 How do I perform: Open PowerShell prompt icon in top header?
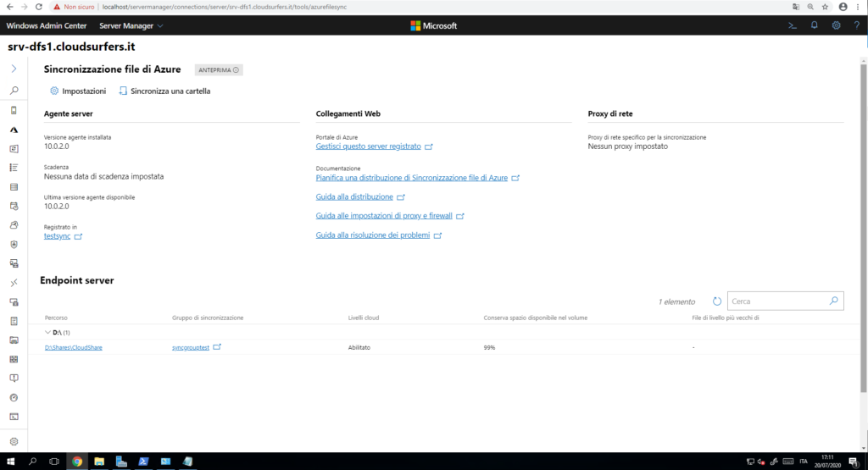coord(793,25)
